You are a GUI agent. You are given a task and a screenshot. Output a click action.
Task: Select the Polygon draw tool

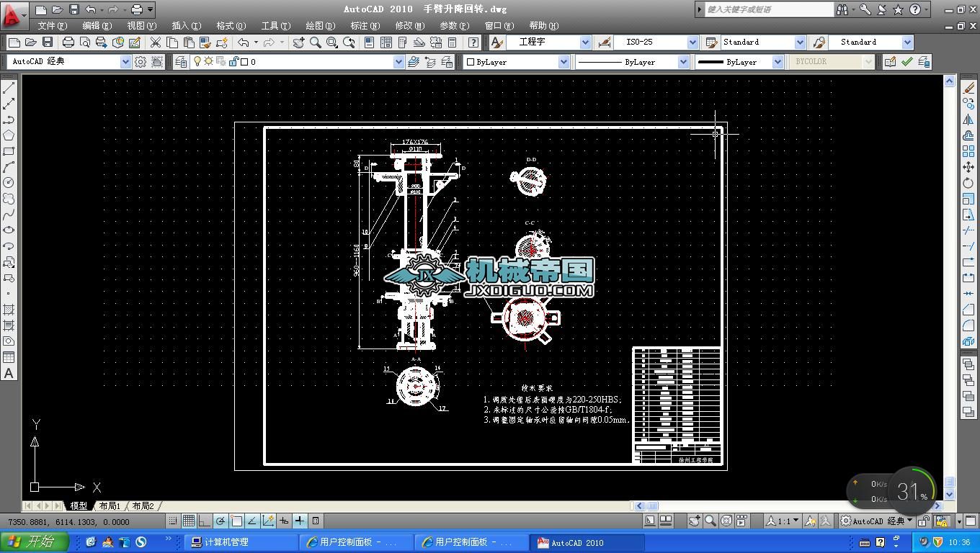pos(9,135)
